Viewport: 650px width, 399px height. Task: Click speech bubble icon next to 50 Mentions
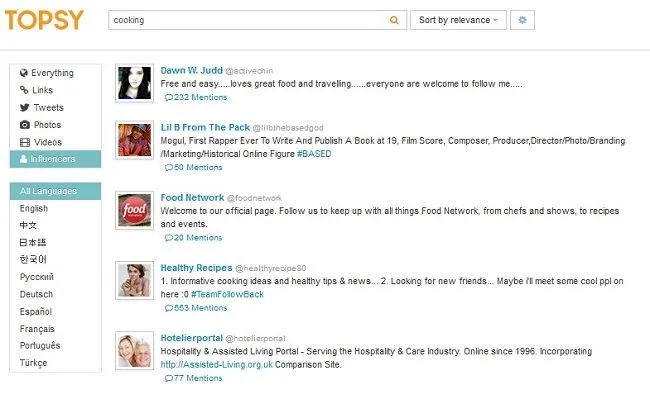click(169, 168)
